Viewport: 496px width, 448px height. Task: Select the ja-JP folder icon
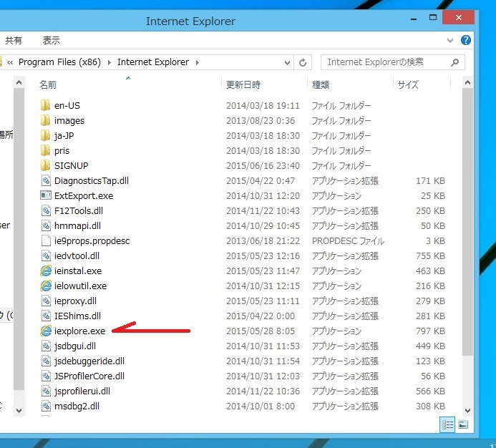pos(45,135)
